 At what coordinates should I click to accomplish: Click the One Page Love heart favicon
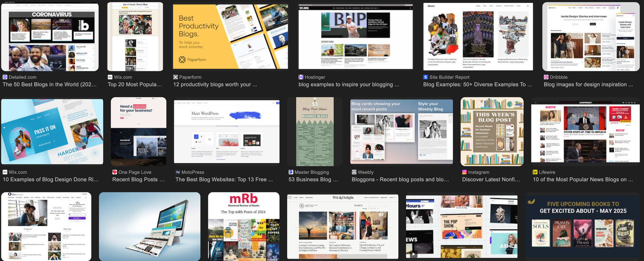click(114, 172)
